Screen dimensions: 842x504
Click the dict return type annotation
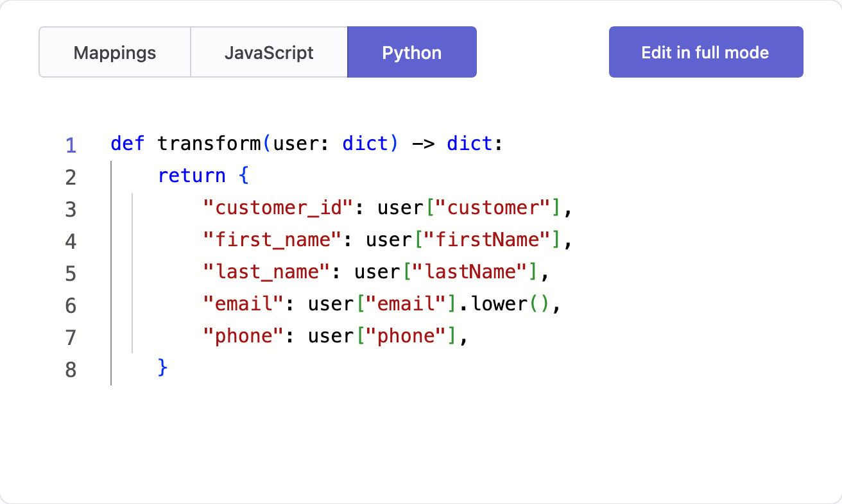(470, 144)
